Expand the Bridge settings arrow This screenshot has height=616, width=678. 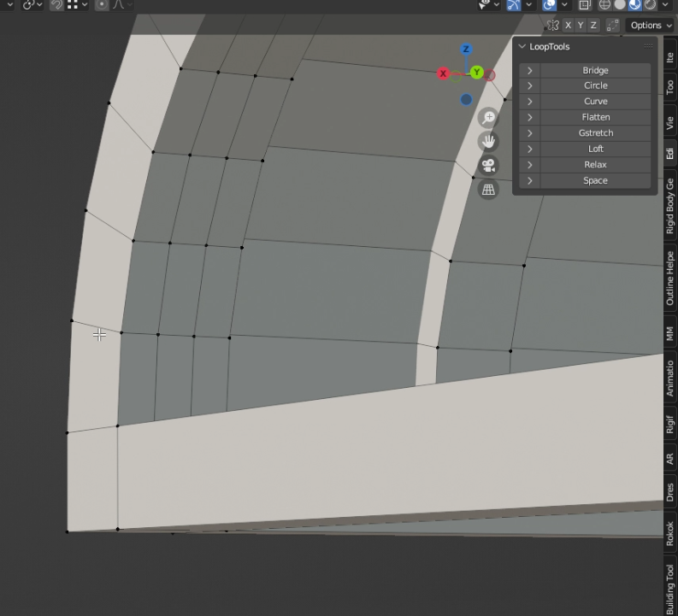point(530,70)
